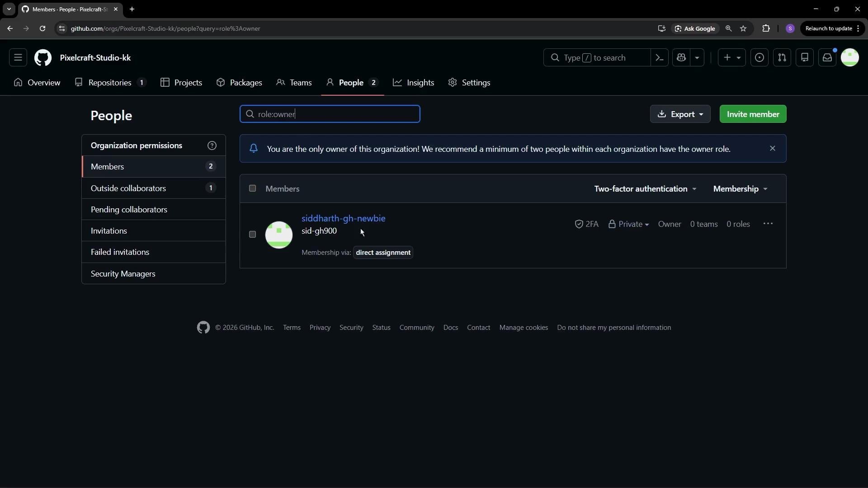Open the siddharth-gh-newbie profile link
868x488 pixels.
click(x=344, y=218)
